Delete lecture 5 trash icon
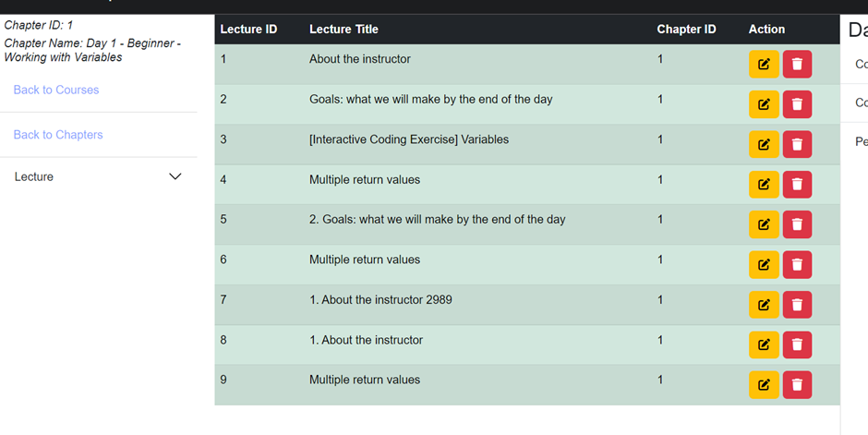 click(797, 224)
